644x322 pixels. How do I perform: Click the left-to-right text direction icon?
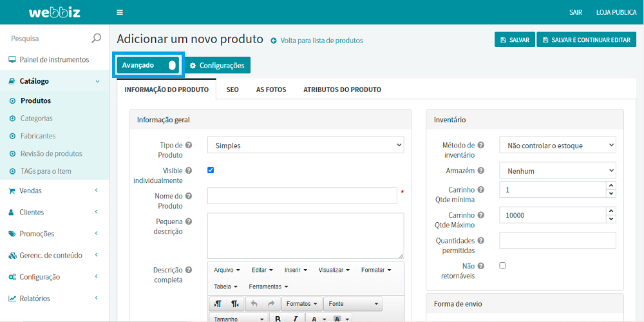218,304
